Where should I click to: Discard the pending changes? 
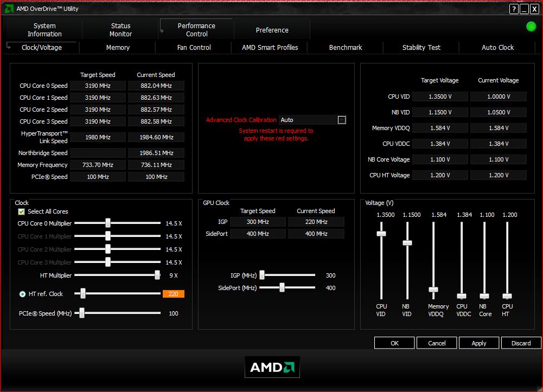tap(521, 343)
